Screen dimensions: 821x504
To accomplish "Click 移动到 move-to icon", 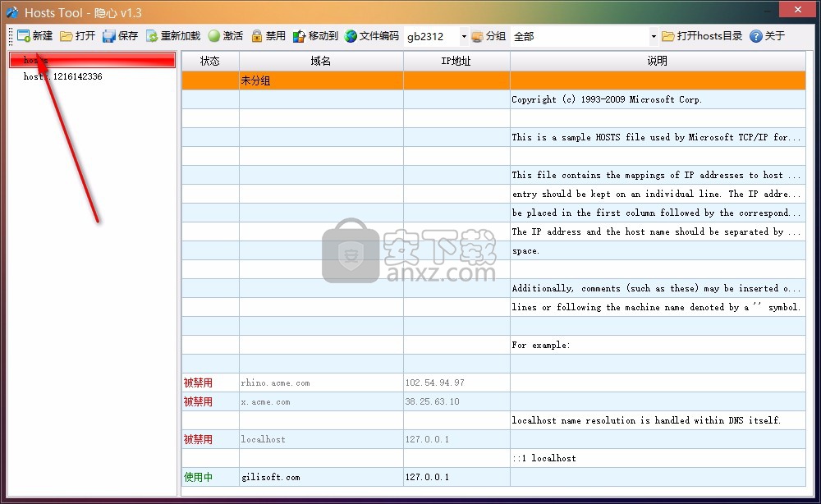I will pos(299,36).
